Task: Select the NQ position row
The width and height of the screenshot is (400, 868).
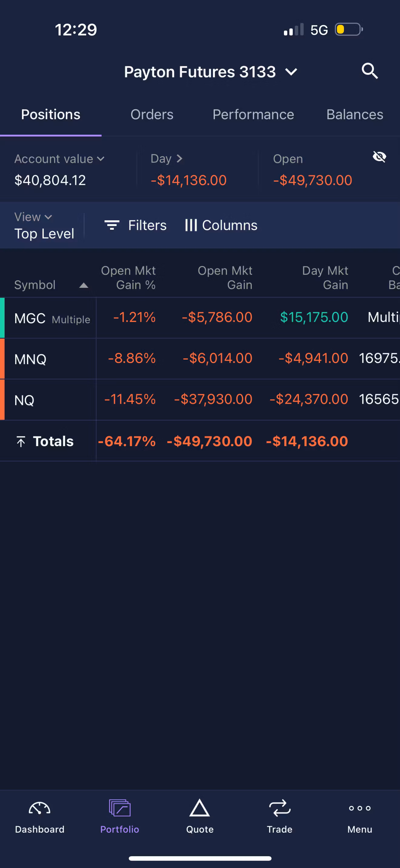Action: click(x=200, y=400)
